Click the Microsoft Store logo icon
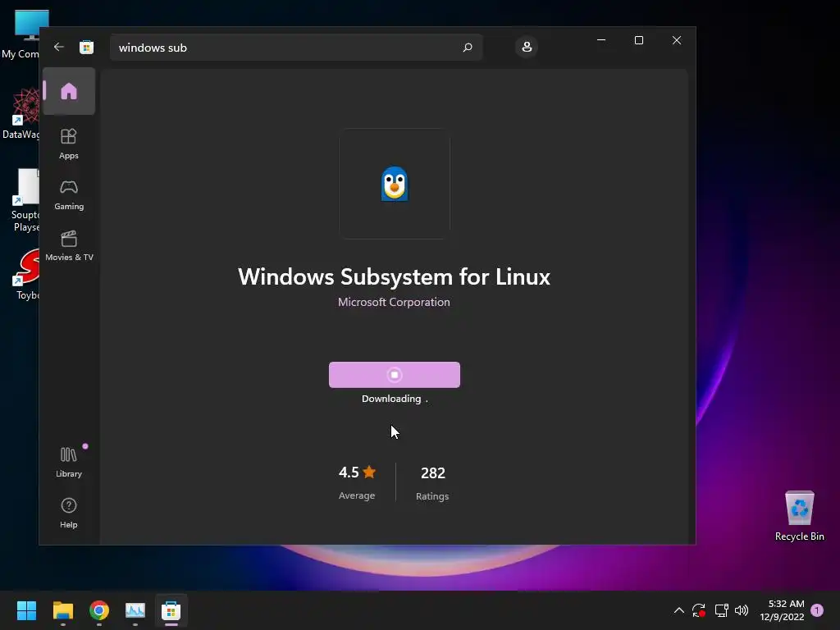 (86, 47)
